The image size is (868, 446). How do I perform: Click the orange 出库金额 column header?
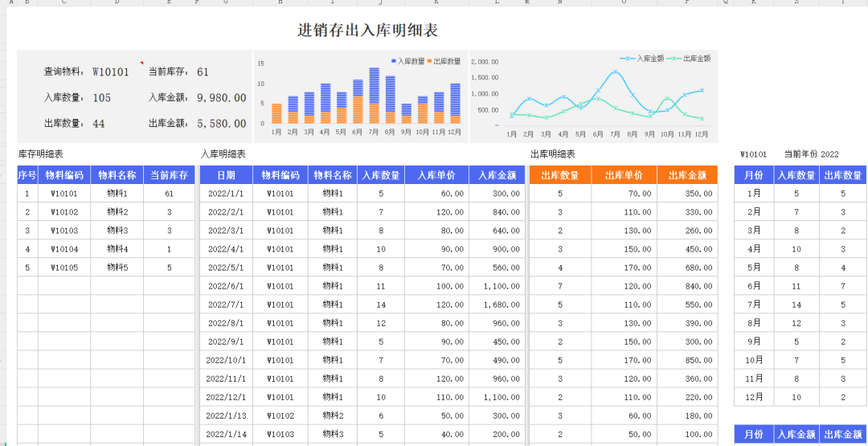click(687, 175)
